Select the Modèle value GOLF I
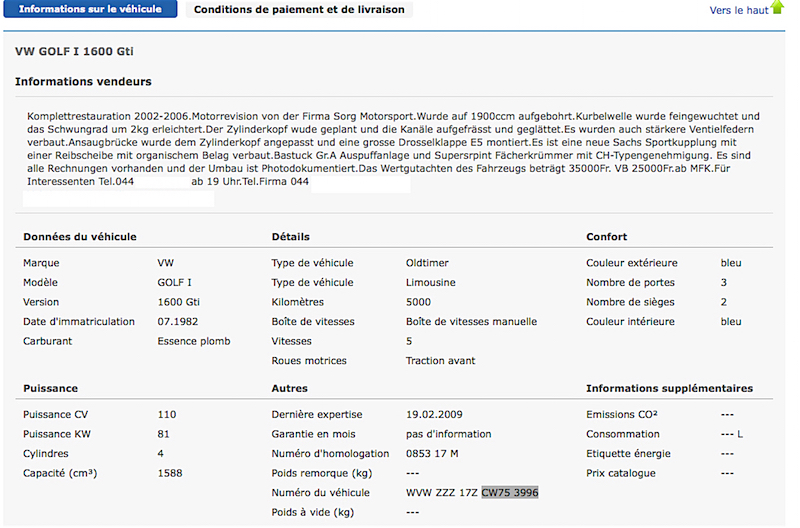The width and height of the screenshot is (800, 528). [x=174, y=282]
